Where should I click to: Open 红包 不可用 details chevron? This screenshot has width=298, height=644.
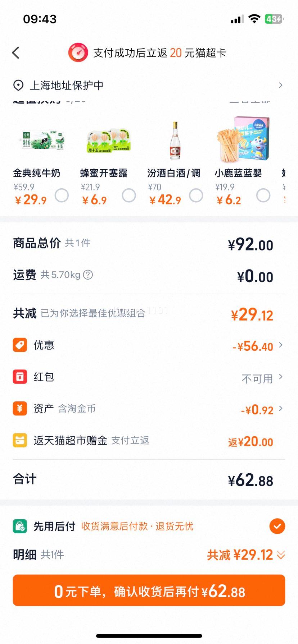coord(281,377)
